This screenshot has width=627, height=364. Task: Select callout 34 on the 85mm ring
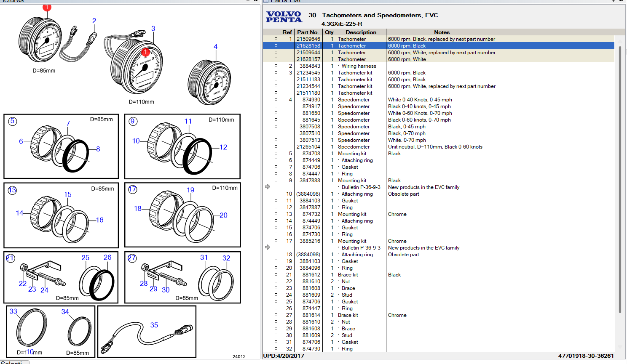click(65, 312)
